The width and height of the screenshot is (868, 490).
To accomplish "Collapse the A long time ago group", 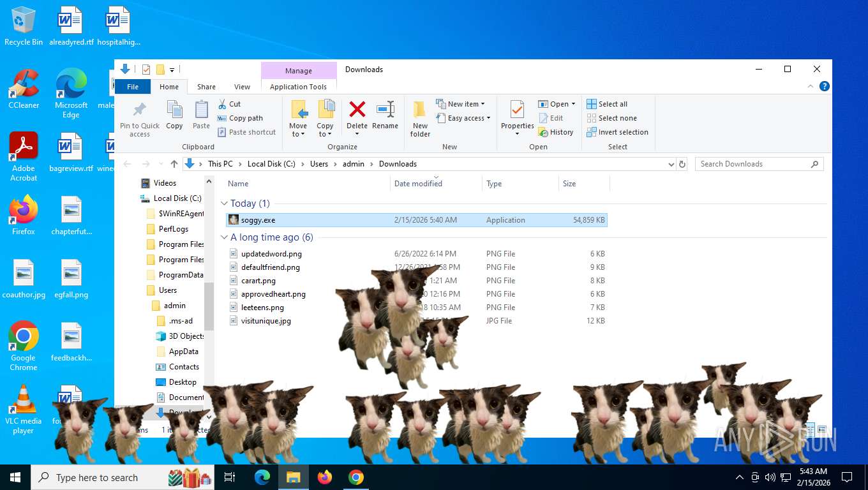I will [x=224, y=237].
